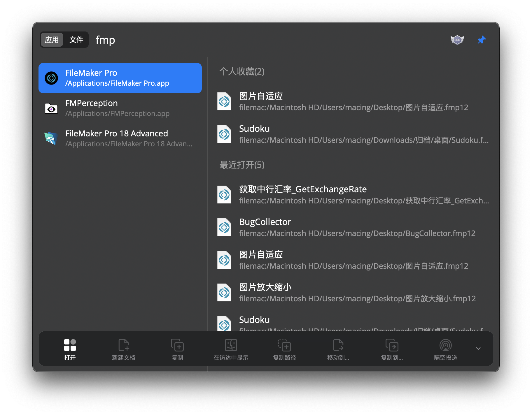
Task: Click 在访达中显示 action
Action: click(231, 349)
